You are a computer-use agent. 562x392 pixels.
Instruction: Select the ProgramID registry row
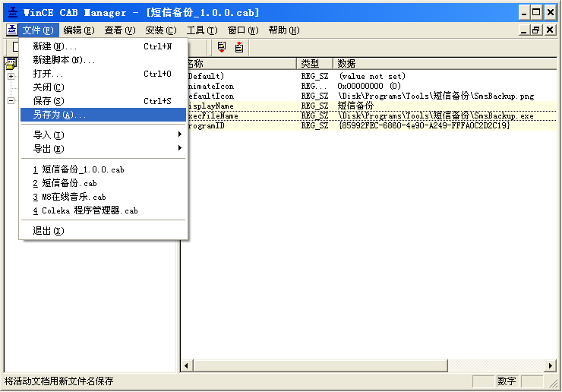[372, 125]
